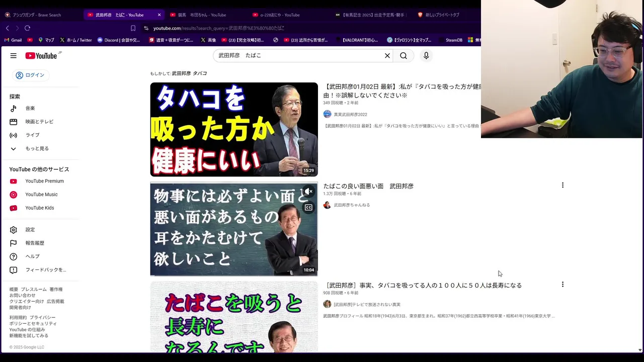Click the 新機能を試してみる footer link

(29, 336)
